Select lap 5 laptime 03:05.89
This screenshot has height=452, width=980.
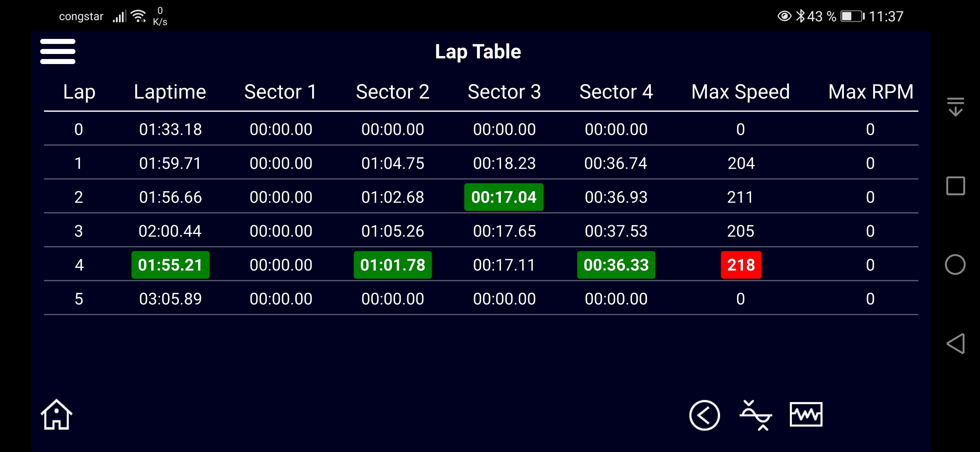[170, 299]
